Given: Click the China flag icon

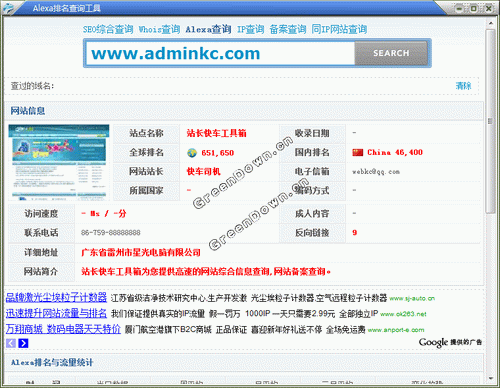Looking at the screenshot, I should pos(358,153).
